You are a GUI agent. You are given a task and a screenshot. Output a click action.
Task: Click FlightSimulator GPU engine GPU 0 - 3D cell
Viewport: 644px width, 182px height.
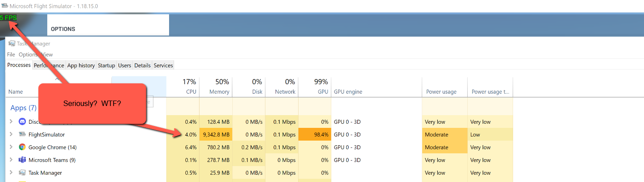[x=377, y=135]
